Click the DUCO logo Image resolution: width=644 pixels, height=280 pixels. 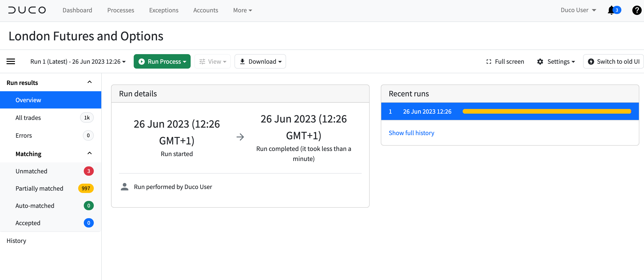(x=27, y=10)
